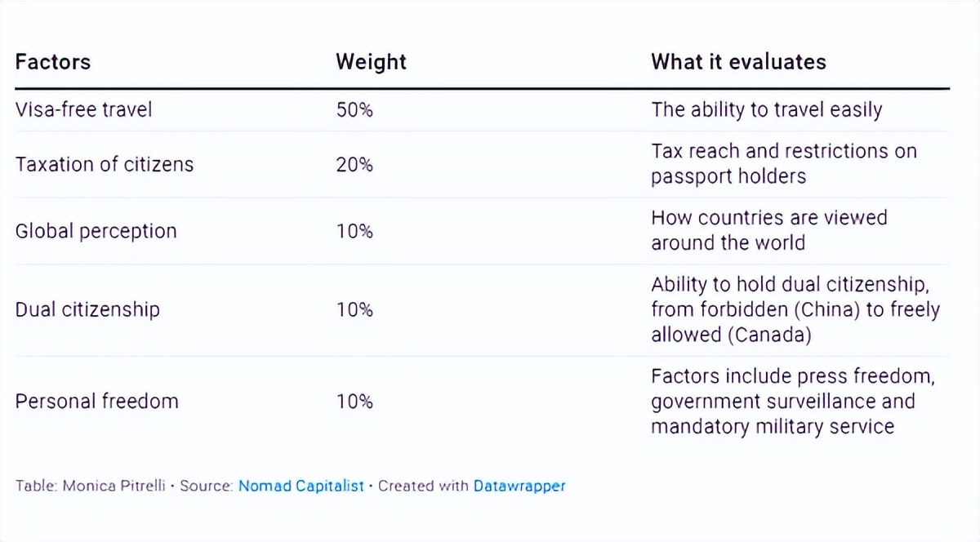Click the ability to travel easily description
Screen dimensions: 980x542
coord(766,109)
